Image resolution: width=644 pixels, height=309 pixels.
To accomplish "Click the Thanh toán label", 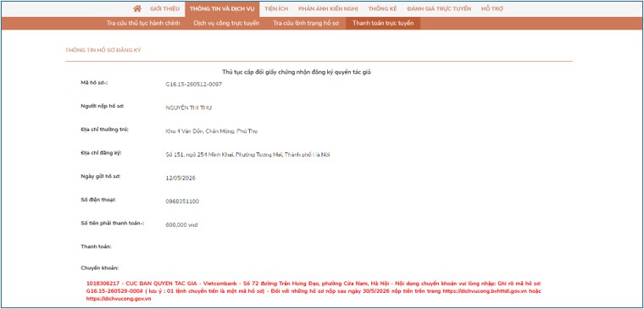I will 96,246.
